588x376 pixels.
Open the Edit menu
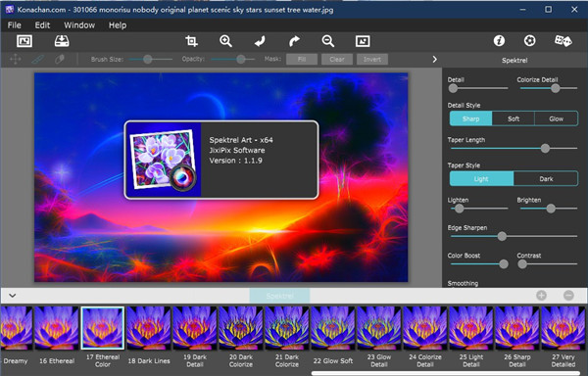coord(42,25)
